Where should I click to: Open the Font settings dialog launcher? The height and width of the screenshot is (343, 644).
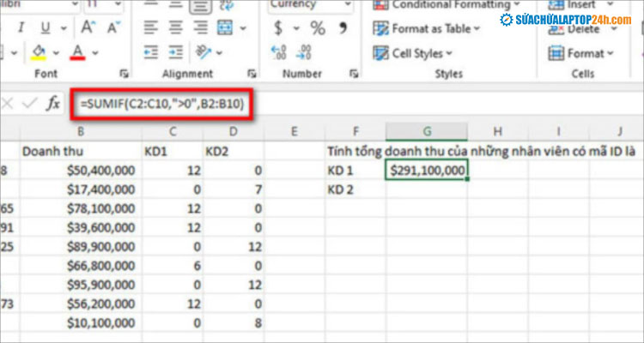tap(124, 74)
